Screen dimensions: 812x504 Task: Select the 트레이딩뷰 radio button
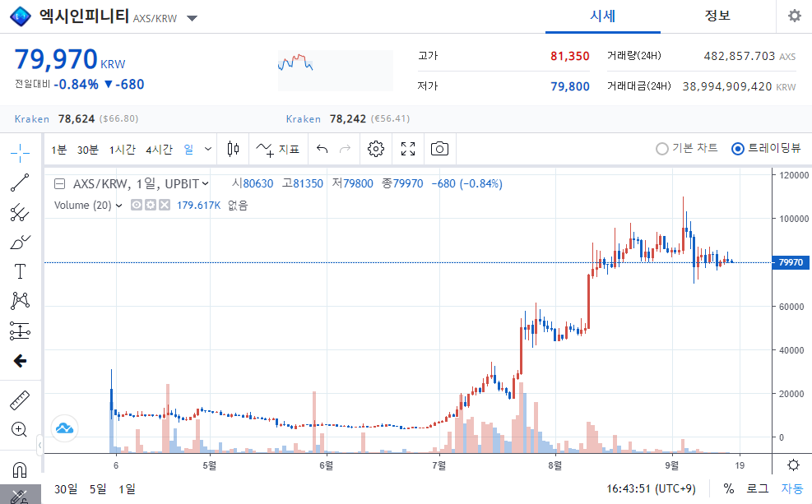click(738, 149)
